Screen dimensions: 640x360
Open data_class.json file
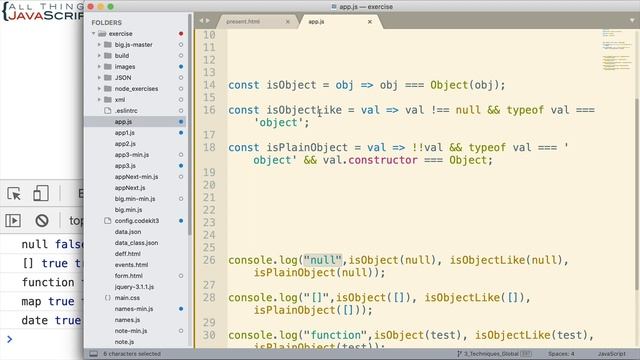click(136, 243)
